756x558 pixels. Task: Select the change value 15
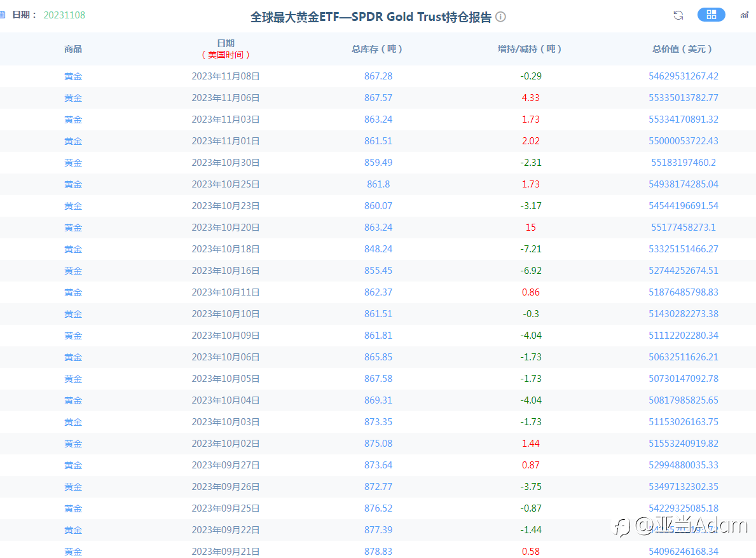pyautogui.click(x=530, y=228)
